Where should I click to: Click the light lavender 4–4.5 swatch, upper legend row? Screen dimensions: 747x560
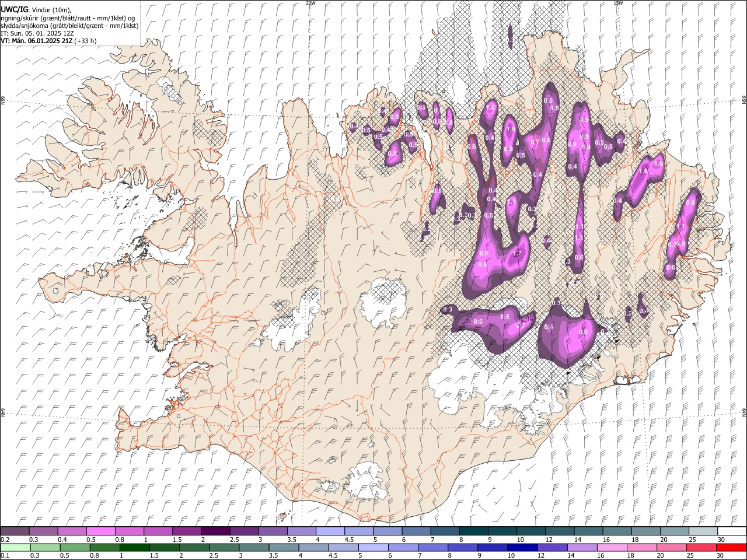coord(330,531)
